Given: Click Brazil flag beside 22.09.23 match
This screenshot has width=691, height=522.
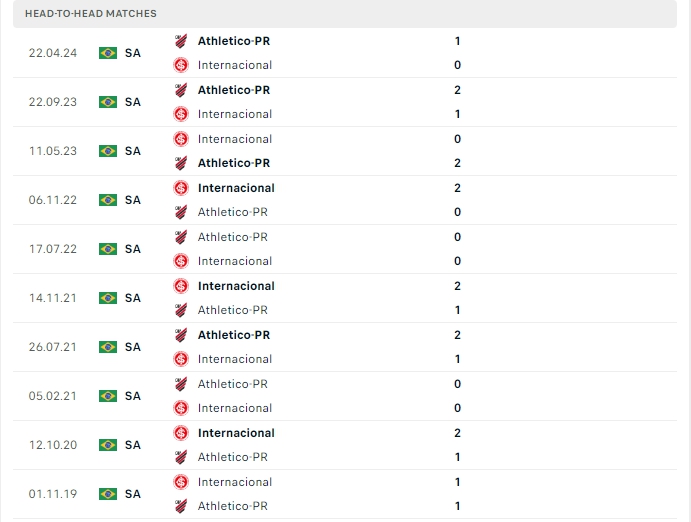Looking at the screenshot, I should (x=108, y=102).
